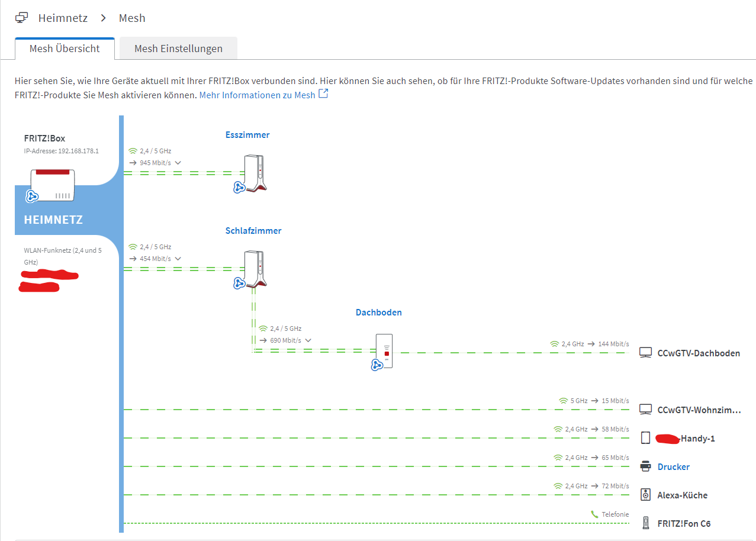Click the speaker icon for Alexa-Küche
This screenshot has width=756, height=541.
646,495
